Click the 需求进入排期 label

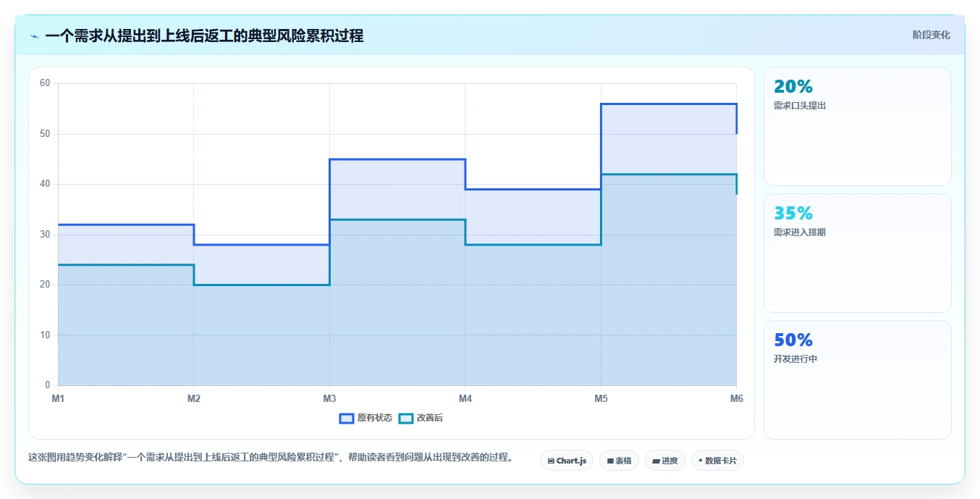[800, 232]
